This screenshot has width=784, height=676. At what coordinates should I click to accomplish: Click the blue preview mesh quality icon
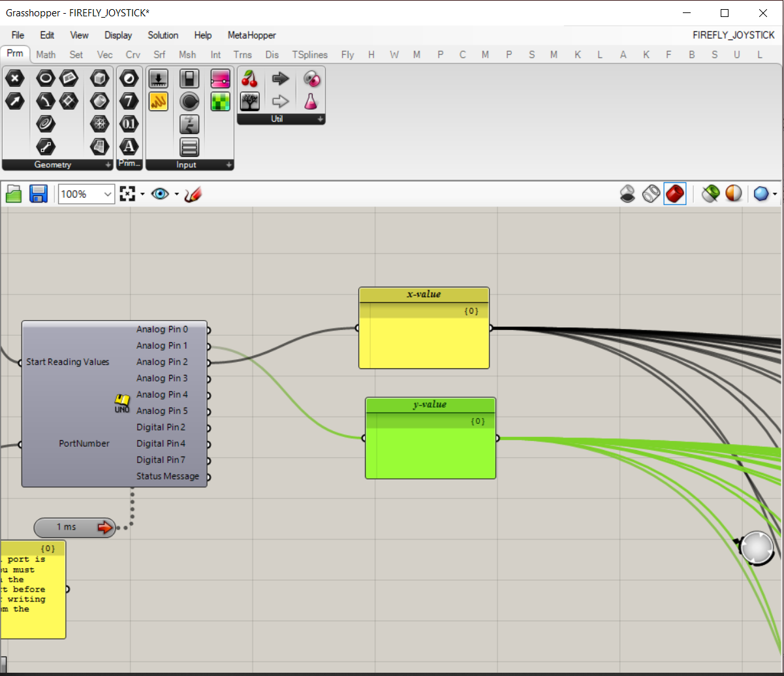point(761,194)
